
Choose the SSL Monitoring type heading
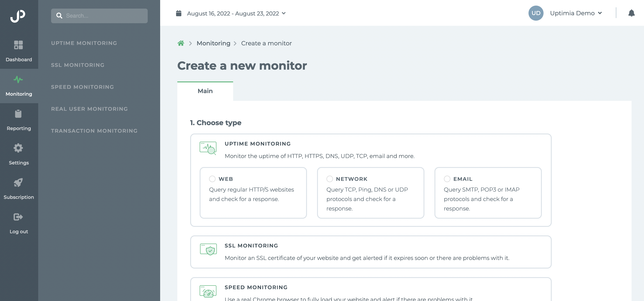click(251, 246)
